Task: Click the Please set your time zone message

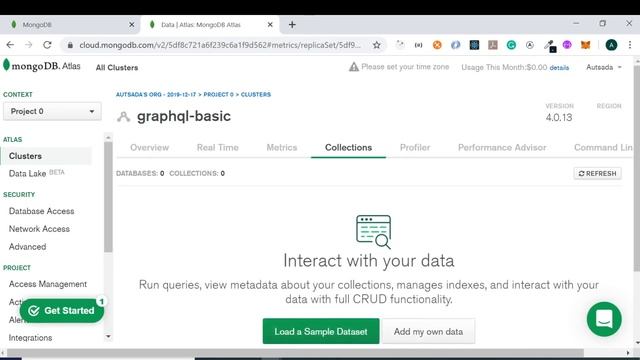Action: pyautogui.click(x=405, y=67)
